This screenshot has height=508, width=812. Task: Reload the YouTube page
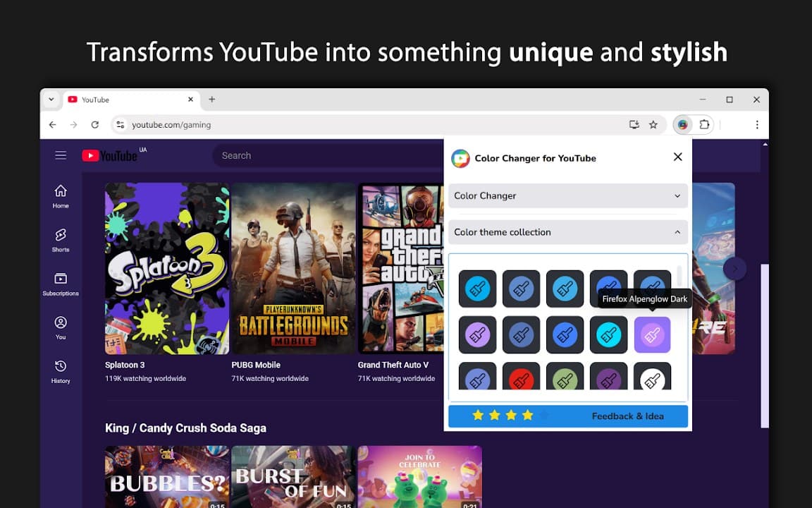click(94, 124)
